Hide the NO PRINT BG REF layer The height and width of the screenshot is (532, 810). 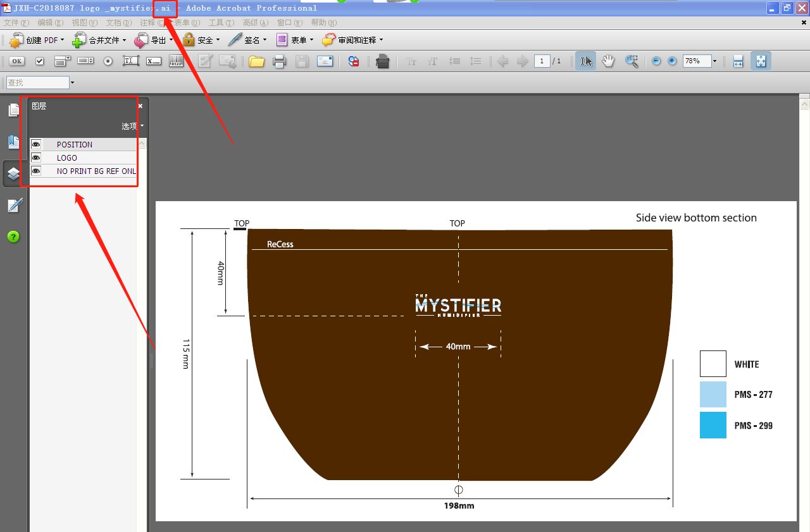36,171
